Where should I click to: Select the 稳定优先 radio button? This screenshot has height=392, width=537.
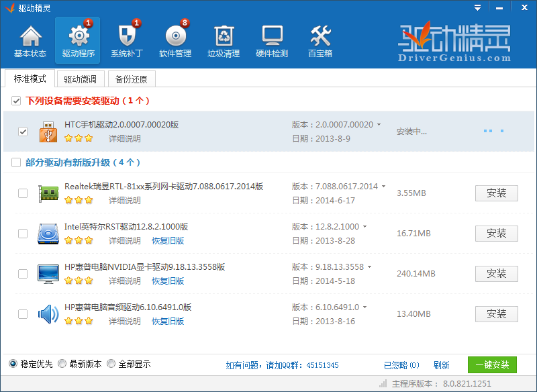13,364
